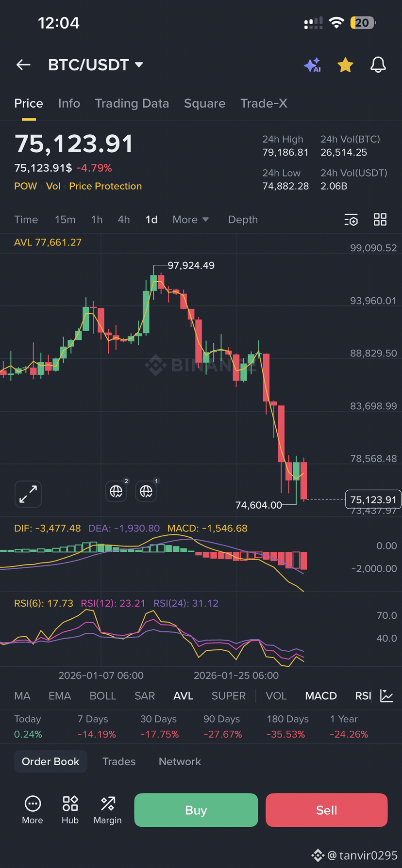Image resolution: width=402 pixels, height=868 pixels.
Task: Tap the 24h Vol(USDT) 2.06B value
Action: click(334, 186)
